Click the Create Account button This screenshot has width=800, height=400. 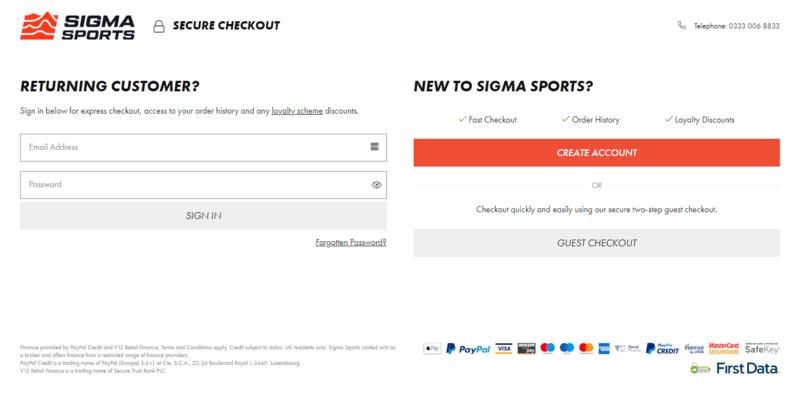click(x=596, y=153)
